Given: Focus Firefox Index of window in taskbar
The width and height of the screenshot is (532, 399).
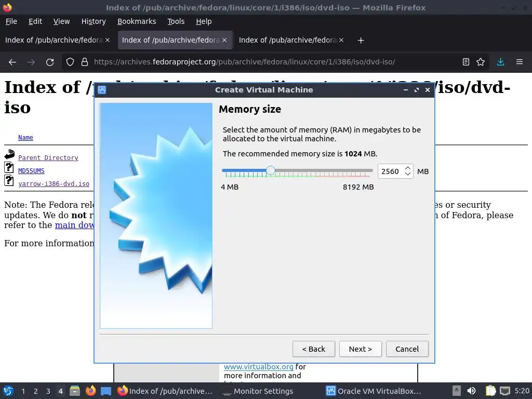Looking at the screenshot, I should coord(165,391).
